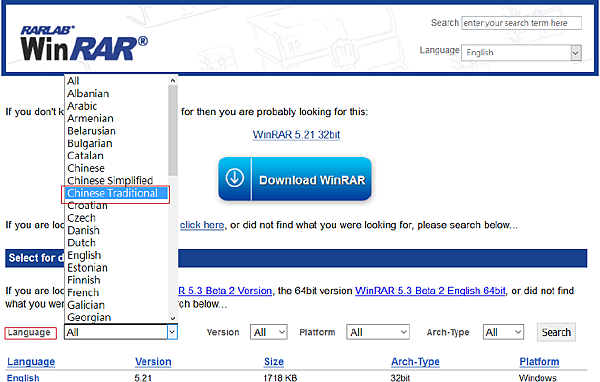Click the WinRAR logo in header
Viewport: 600px width, 382px height.
coord(84,43)
